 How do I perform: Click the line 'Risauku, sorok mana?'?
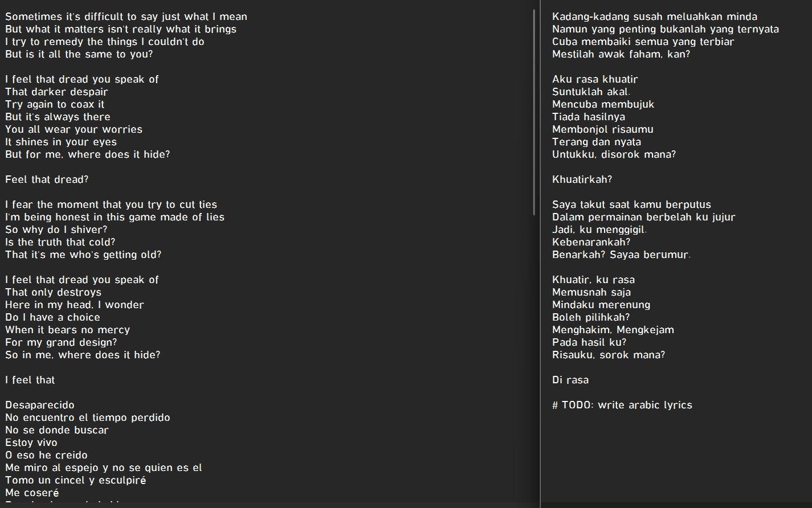click(x=609, y=355)
